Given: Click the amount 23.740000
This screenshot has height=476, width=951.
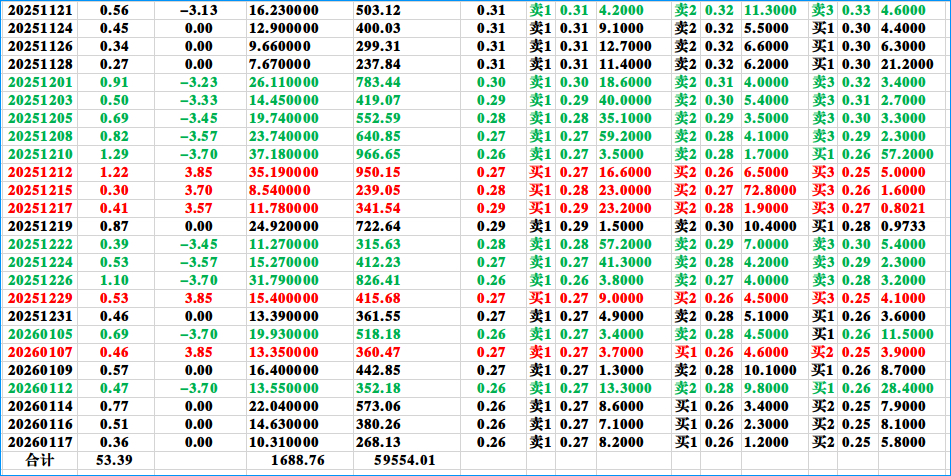Looking at the screenshot, I should pos(283,136).
